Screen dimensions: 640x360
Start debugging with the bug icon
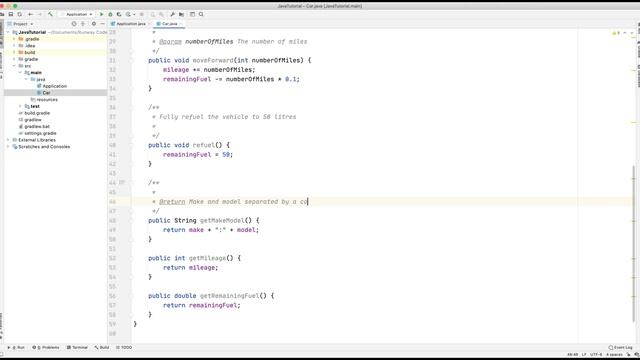pos(110,14)
